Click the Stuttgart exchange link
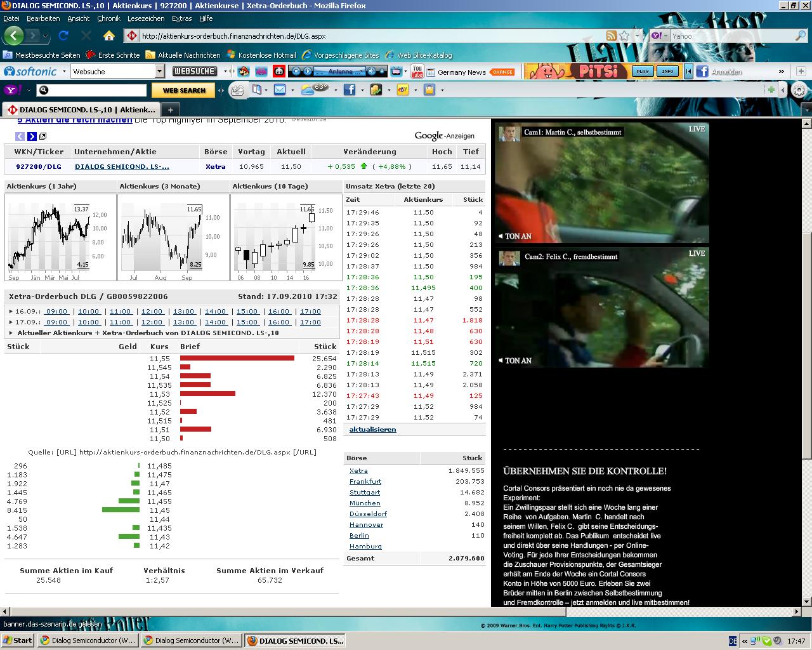This screenshot has width=812, height=650. click(365, 493)
